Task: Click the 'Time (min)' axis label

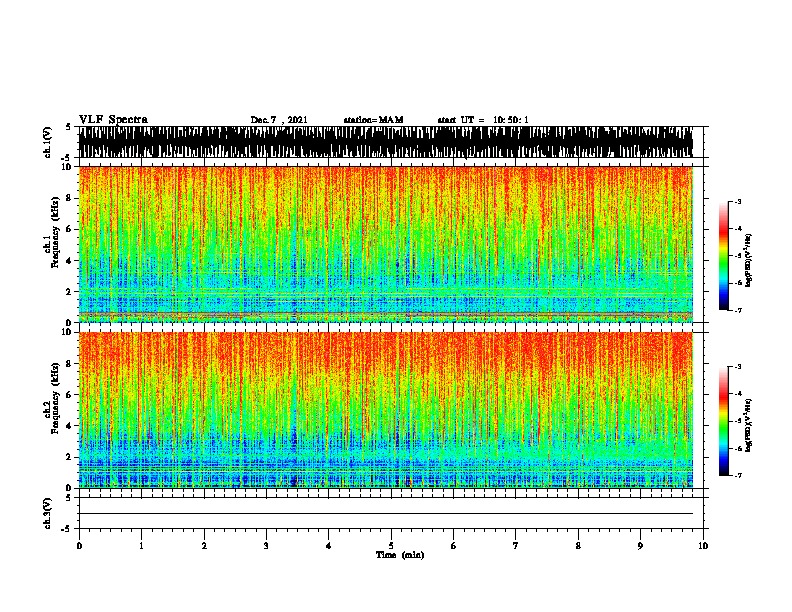Action: pos(400,555)
